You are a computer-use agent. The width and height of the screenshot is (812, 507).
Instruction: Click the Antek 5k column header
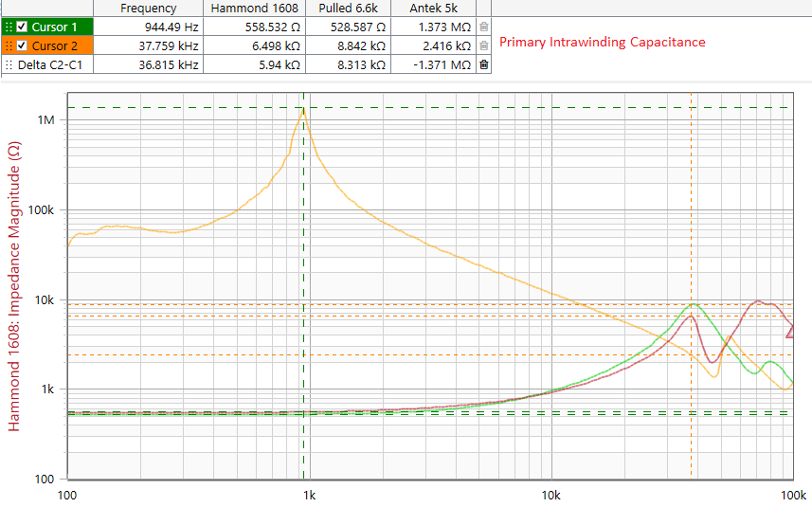pos(433,9)
